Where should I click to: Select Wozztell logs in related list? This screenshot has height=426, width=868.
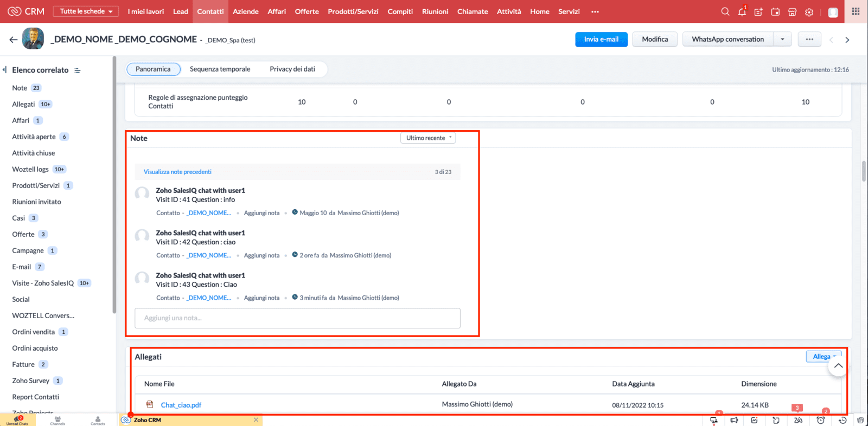(x=30, y=169)
